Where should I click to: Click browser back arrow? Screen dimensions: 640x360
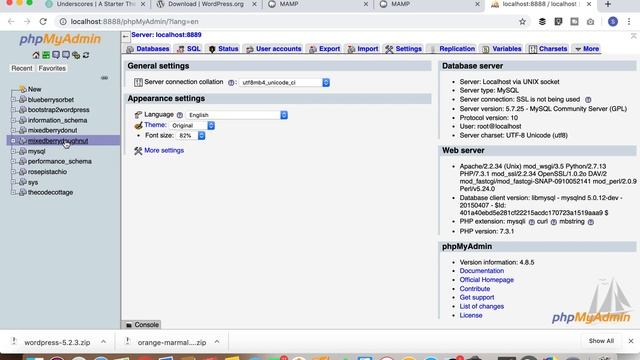click(x=11, y=22)
